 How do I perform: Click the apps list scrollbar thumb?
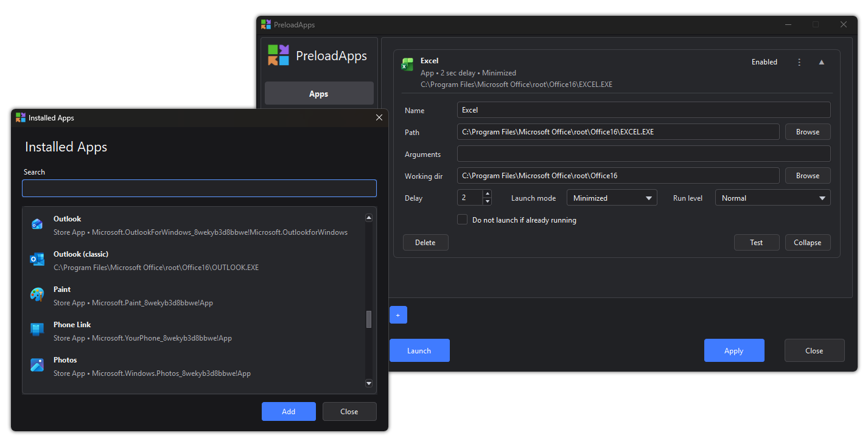[x=369, y=319]
